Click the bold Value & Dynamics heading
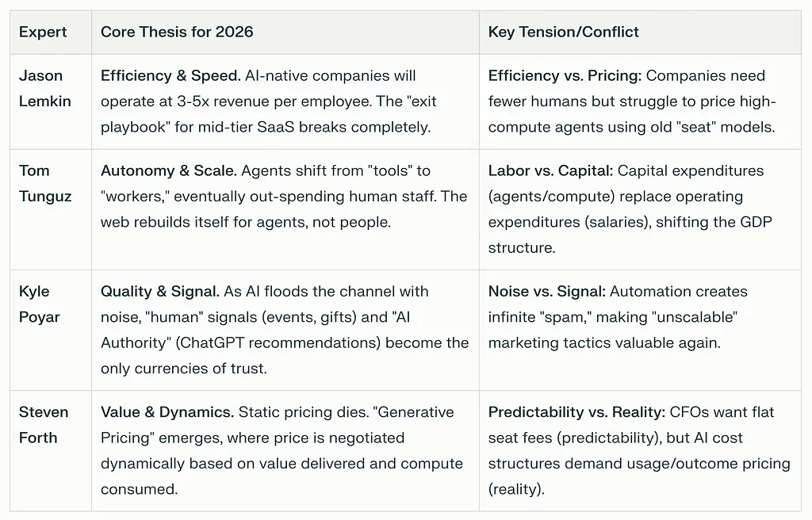This screenshot has height=520, width=812. [165, 412]
